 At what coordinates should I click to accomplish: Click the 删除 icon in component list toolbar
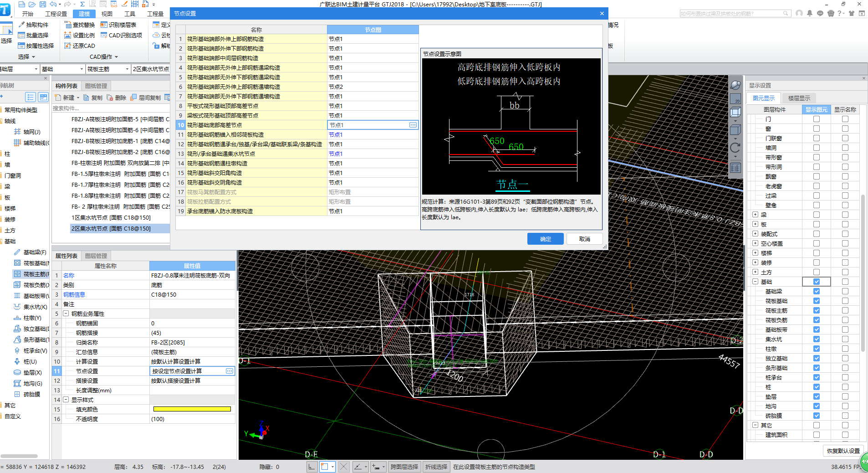pos(117,98)
